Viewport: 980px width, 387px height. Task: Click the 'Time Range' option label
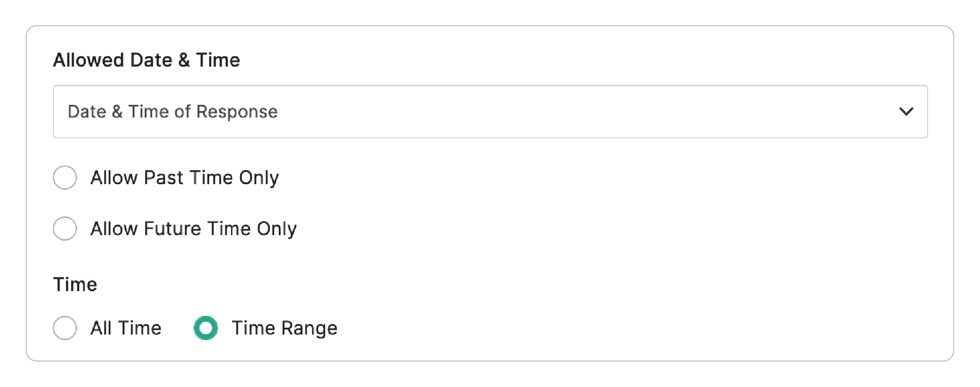coord(284,328)
